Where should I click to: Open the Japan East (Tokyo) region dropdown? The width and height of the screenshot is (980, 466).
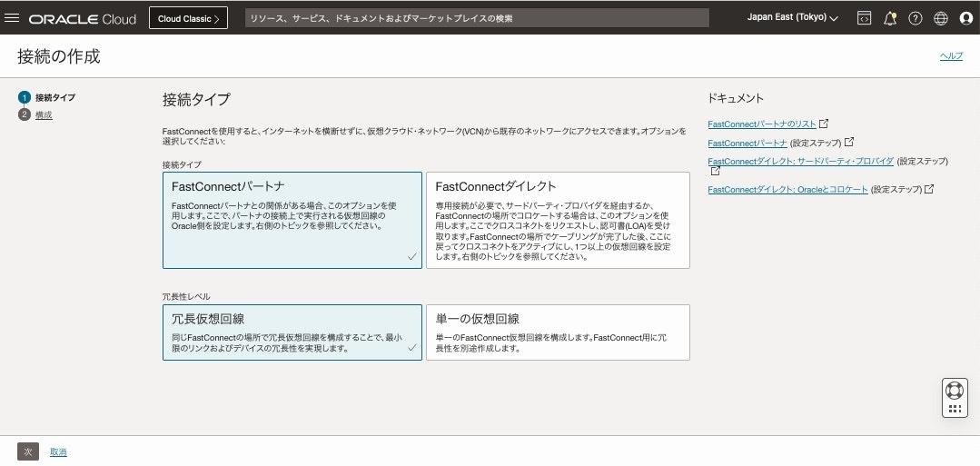coord(793,17)
